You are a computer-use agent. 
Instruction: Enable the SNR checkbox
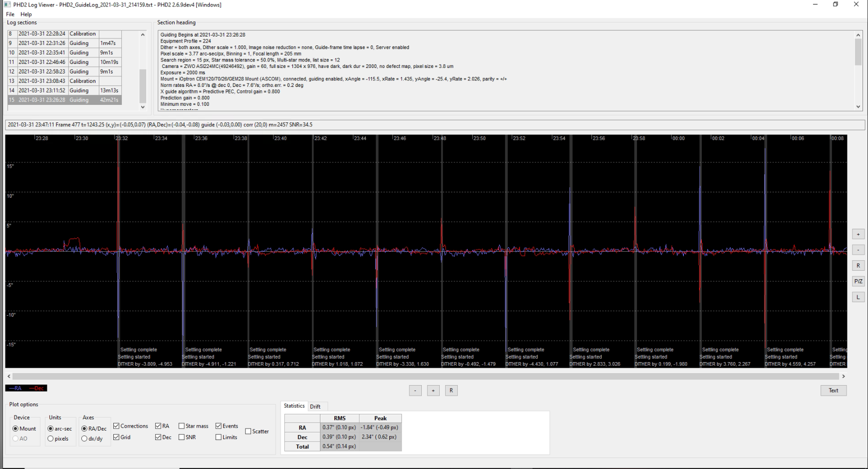[x=187, y=437]
